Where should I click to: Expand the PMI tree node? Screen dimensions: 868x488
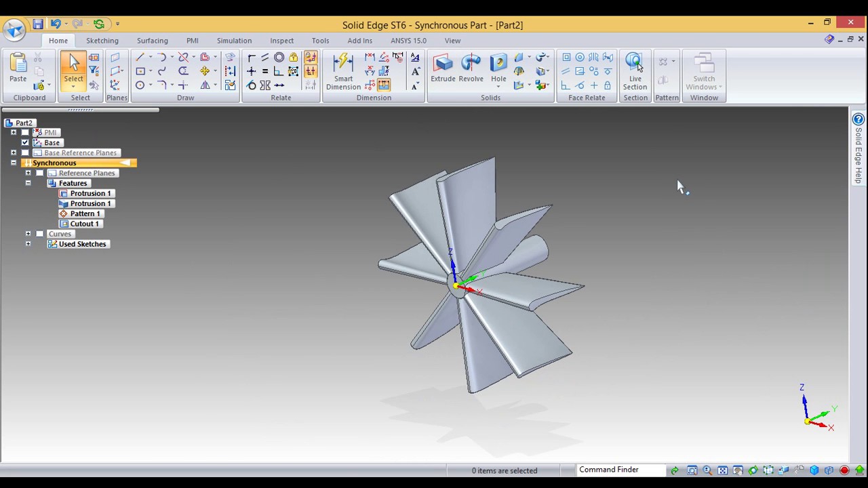14,132
